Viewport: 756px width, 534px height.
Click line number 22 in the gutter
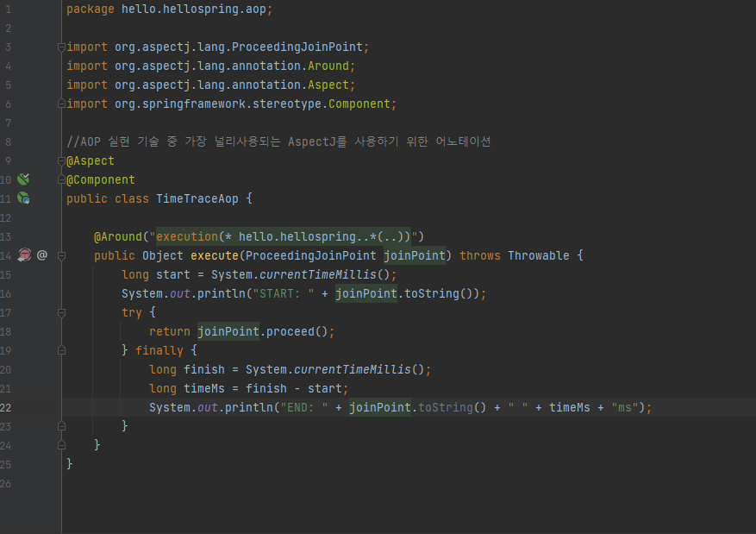[x=6, y=407]
